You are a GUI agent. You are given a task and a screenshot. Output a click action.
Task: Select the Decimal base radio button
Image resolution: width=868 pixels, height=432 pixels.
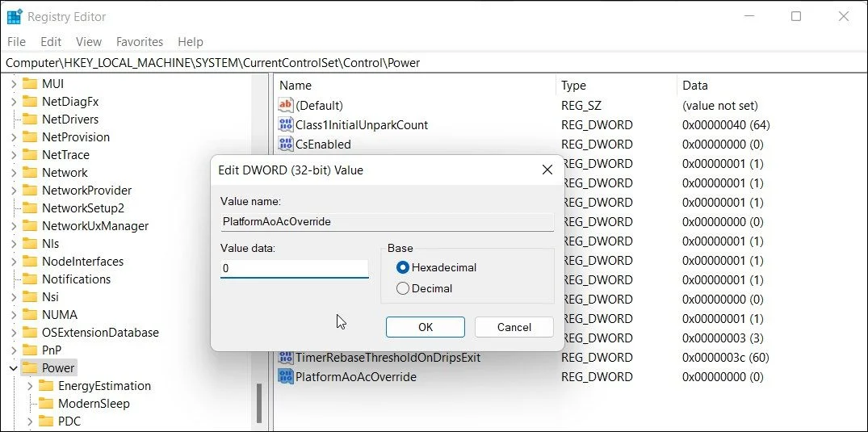(403, 288)
